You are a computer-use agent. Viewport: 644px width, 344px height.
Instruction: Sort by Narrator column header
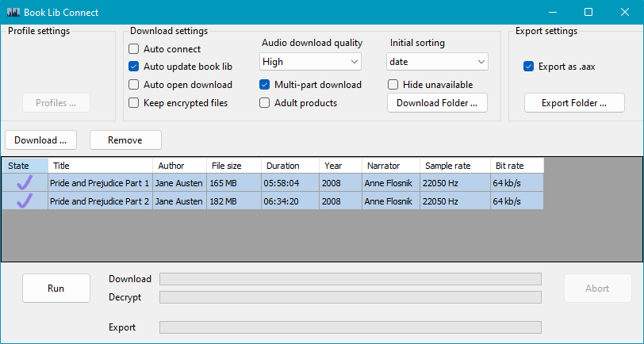(x=390, y=166)
